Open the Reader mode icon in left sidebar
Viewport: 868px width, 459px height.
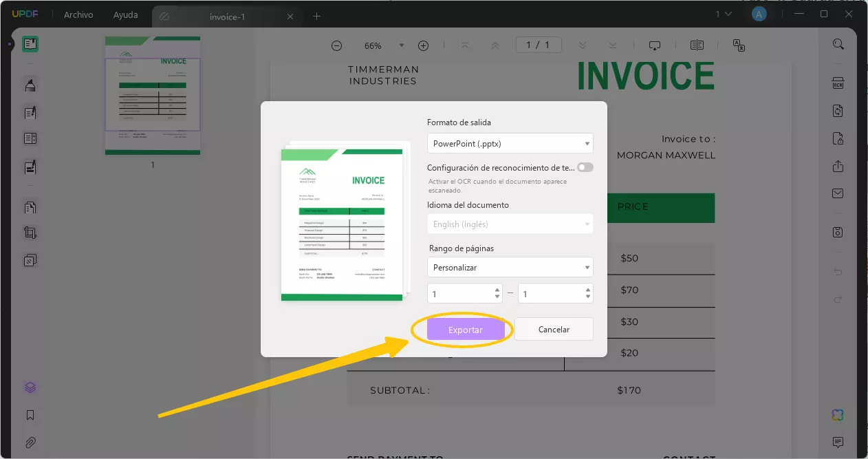click(x=30, y=44)
